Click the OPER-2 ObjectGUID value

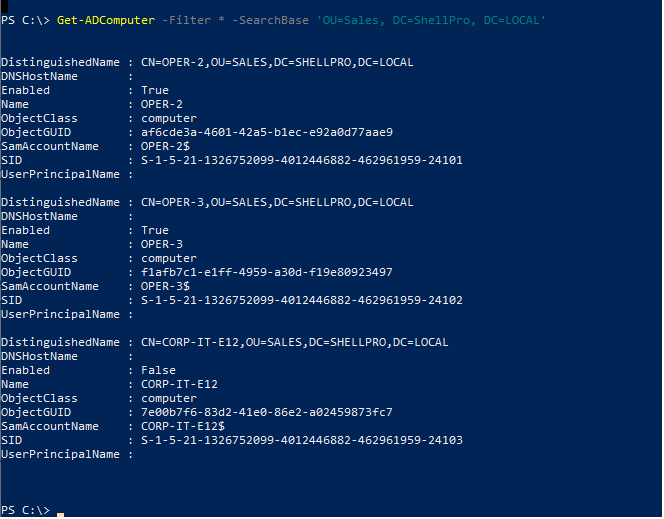(267, 133)
